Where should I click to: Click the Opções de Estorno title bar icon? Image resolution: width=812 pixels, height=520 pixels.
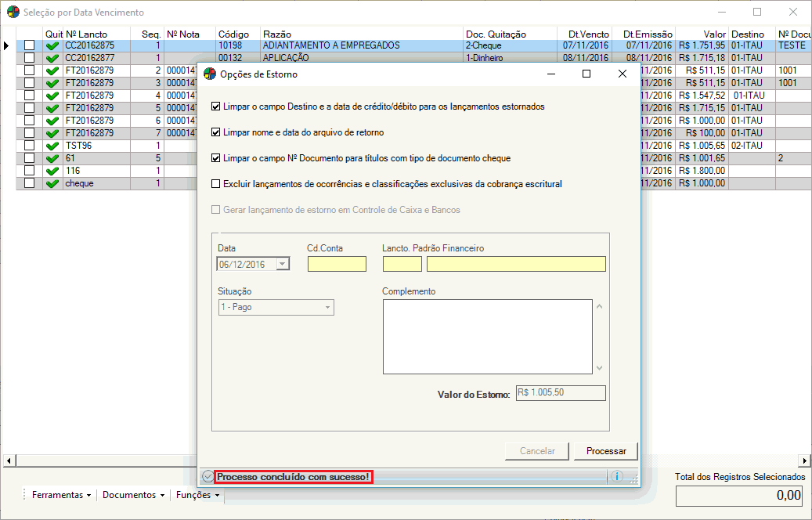pos(209,74)
